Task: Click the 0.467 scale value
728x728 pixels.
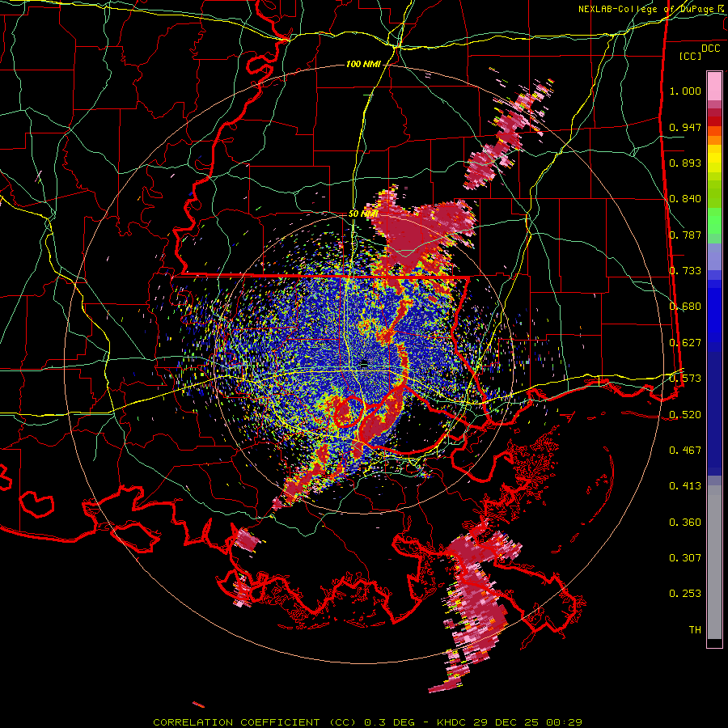Action: click(x=685, y=450)
